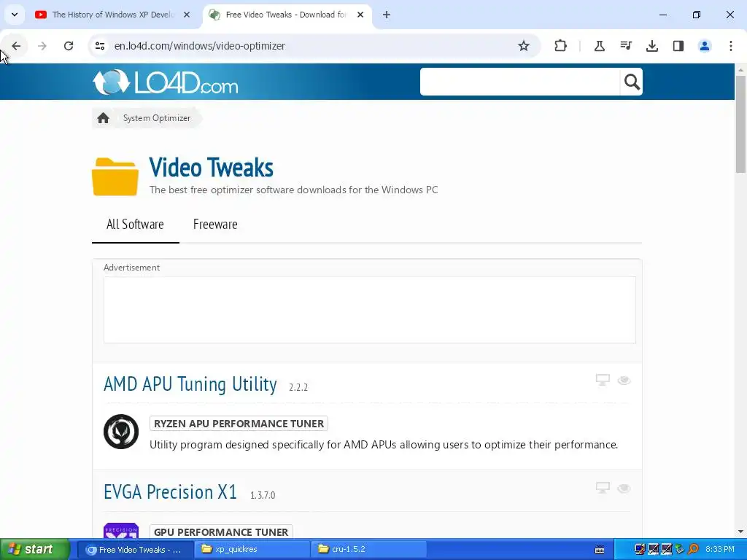This screenshot has height=560, width=747.
Task: Open the Windows XP start button
Action: 35,549
